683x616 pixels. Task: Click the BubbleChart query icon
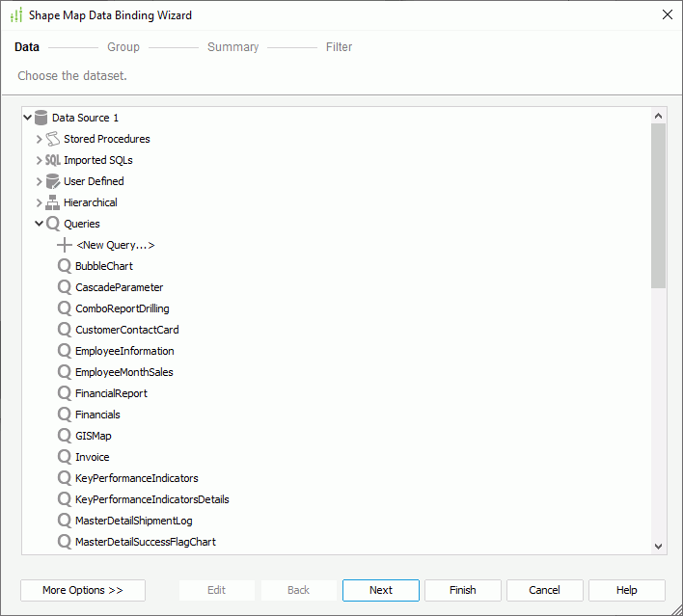click(65, 266)
